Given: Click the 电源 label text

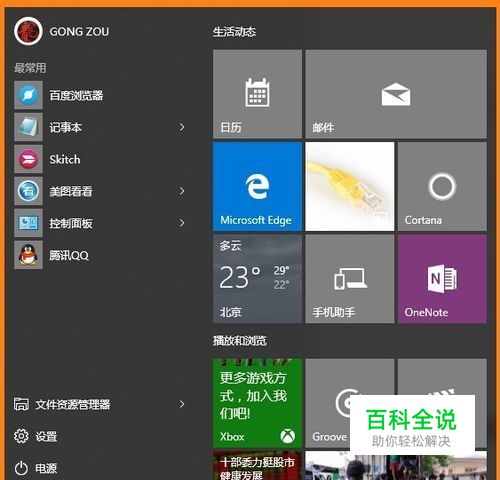Looking at the screenshot, I should [x=46, y=468].
